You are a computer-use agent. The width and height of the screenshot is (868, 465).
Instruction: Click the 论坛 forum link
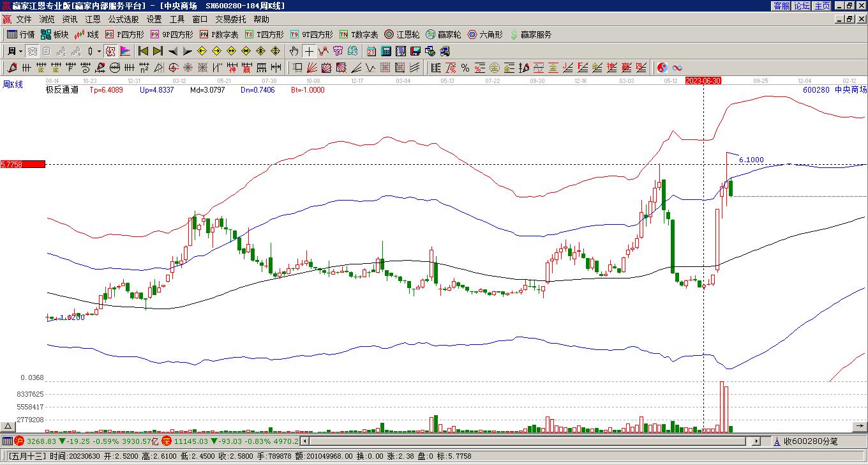pyautogui.click(x=802, y=6)
